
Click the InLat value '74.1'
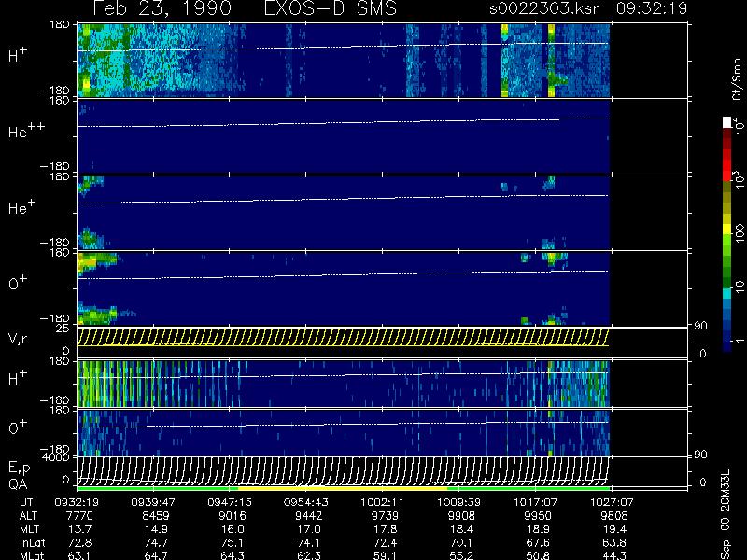tap(309, 543)
